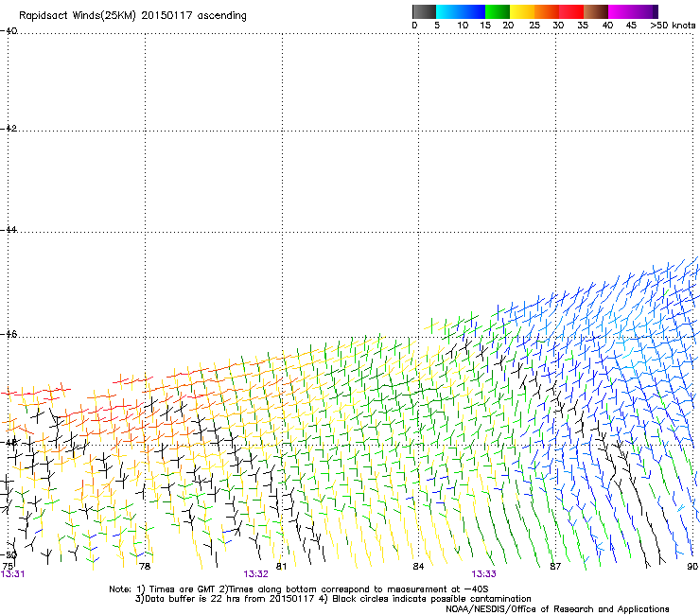Click the plot title 'Rapidsact Winds(25KM) 20150117 ascending'
700x615 pixels.
tap(132, 16)
